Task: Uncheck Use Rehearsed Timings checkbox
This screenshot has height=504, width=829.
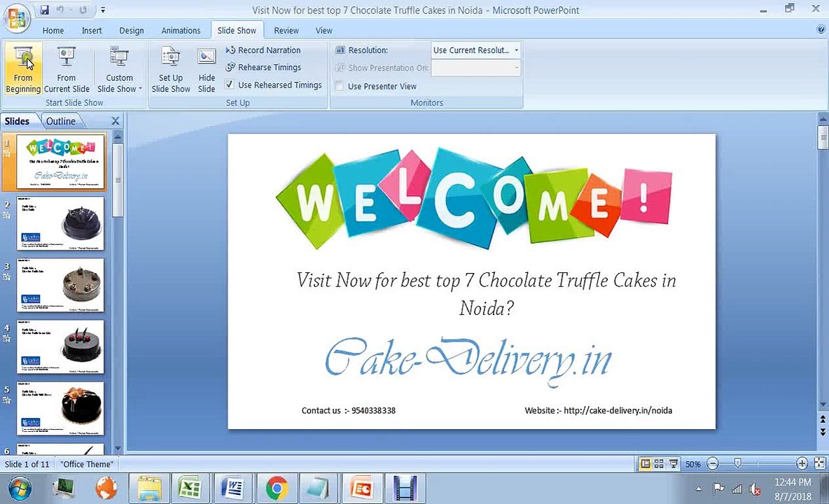Action: pyautogui.click(x=230, y=85)
